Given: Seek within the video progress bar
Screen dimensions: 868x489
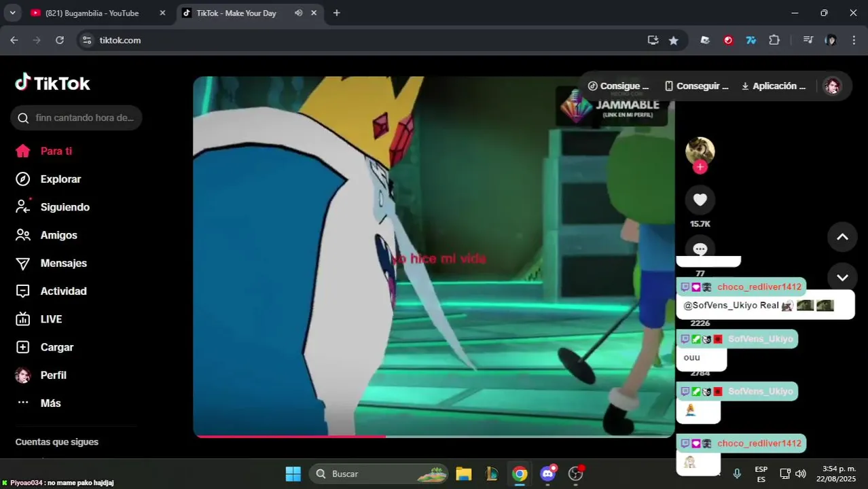Looking at the screenshot, I should tap(434, 437).
